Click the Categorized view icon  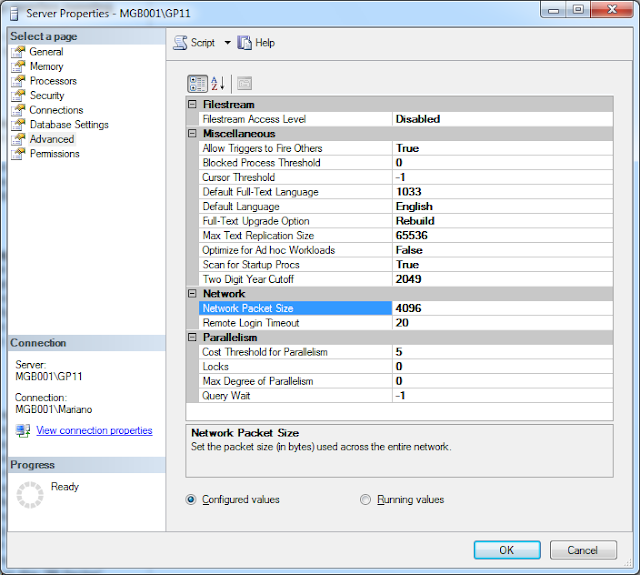pos(197,84)
